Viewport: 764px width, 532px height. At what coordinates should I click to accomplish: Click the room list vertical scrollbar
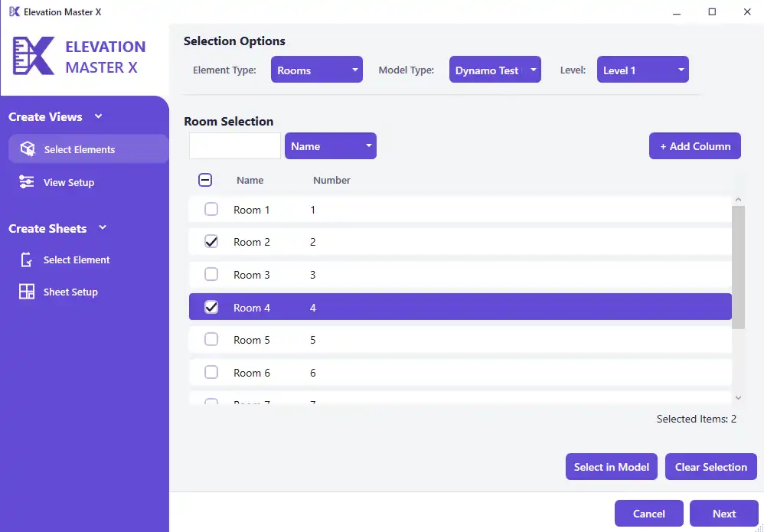click(738, 268)
